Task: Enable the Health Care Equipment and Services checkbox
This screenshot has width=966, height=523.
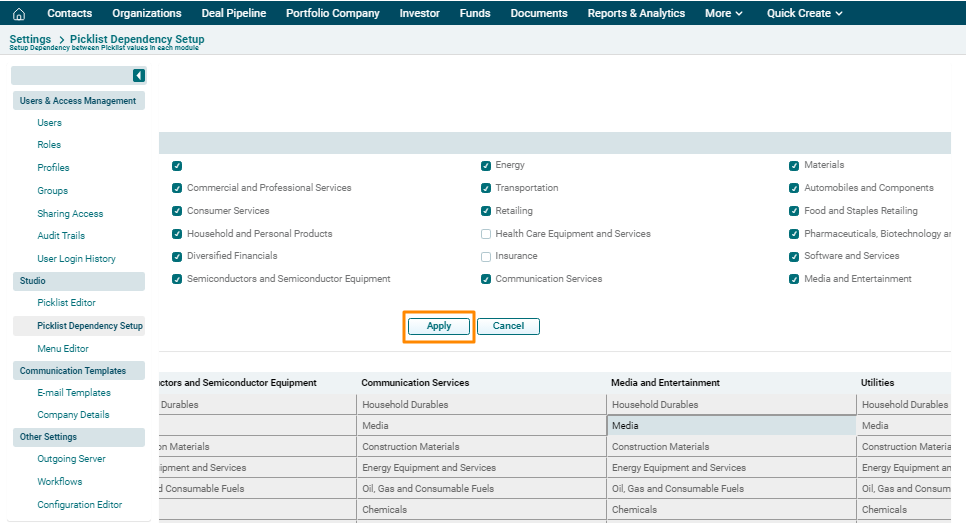Action: 486,234
